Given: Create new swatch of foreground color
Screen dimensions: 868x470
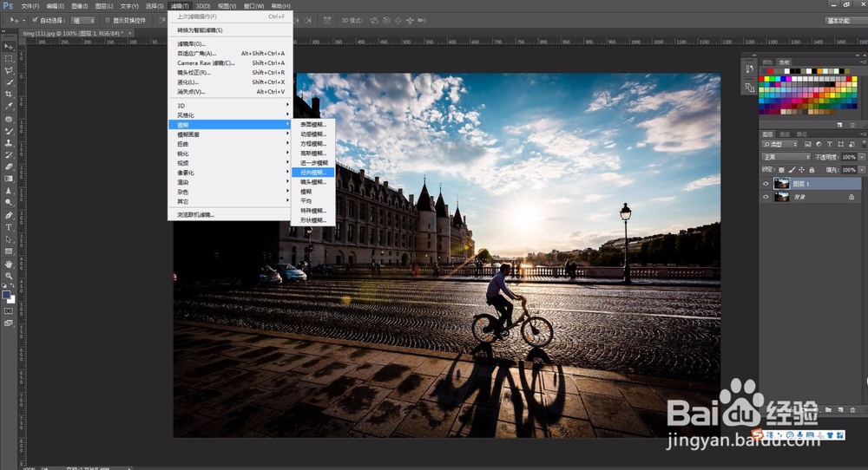Looking at the screenshot, I should 839,125.
